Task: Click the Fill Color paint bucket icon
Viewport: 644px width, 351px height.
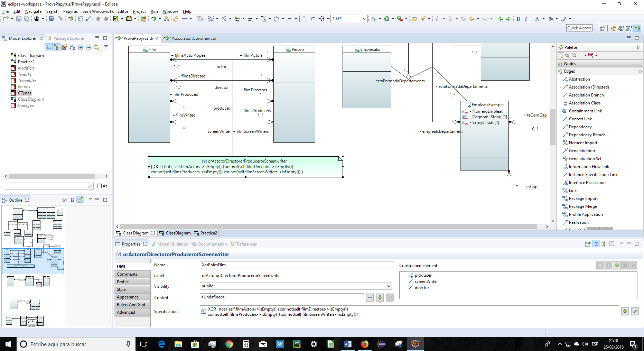Action: point(551,19)
